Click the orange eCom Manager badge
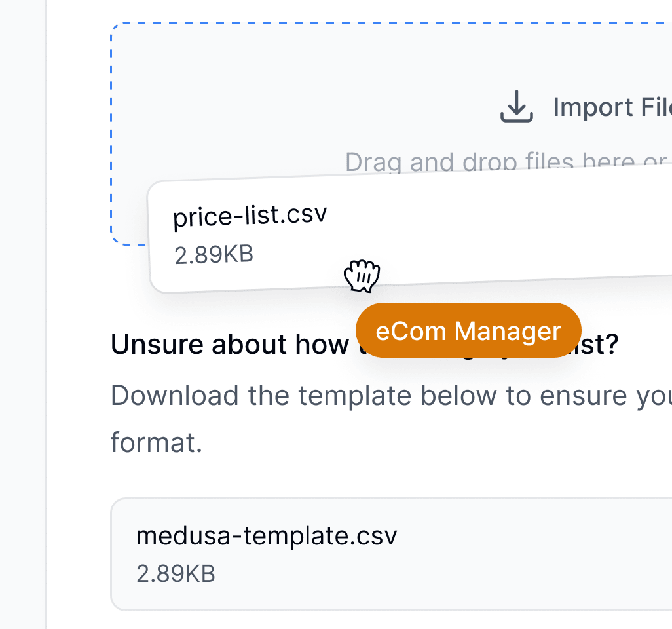This screenshot has width=672, height=629. [468, 330]
